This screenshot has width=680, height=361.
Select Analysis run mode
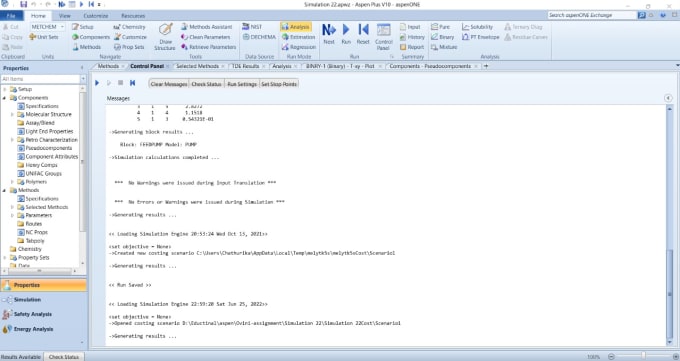pyautogui.click(x=296, y=26)
